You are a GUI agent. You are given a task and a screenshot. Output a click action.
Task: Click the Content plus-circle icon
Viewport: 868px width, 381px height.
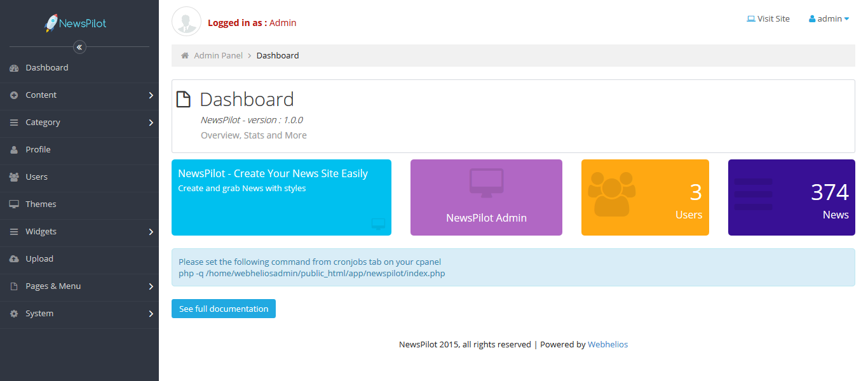point(14,95)
